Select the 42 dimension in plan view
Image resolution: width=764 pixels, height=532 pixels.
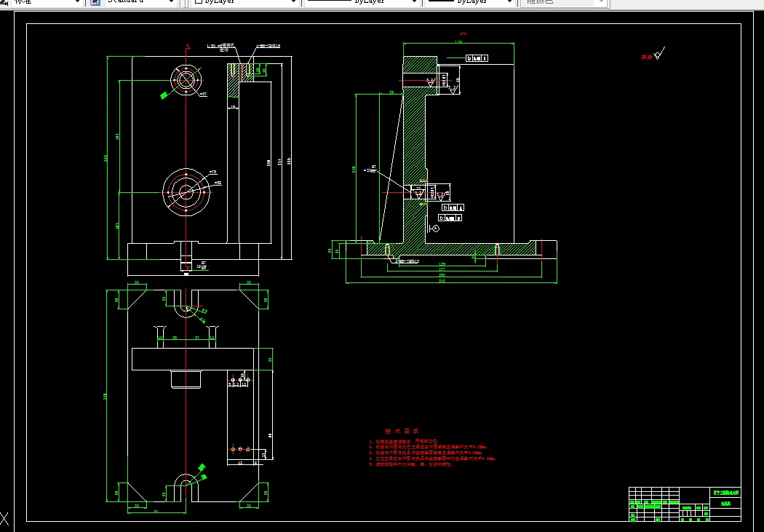(x=240, y=463)
